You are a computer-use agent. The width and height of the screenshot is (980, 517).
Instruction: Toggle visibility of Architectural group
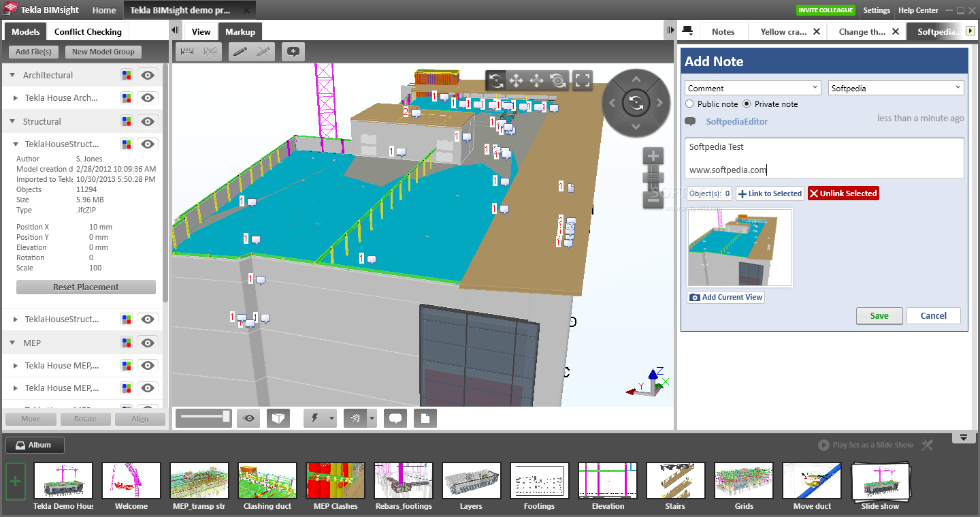point(148,75)
